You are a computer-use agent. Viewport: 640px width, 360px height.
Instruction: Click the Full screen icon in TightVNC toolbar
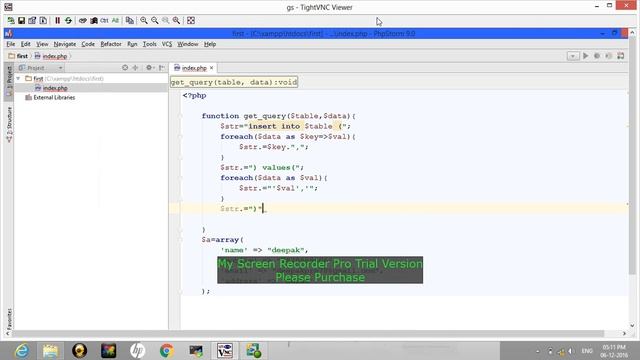coord(191,20)
